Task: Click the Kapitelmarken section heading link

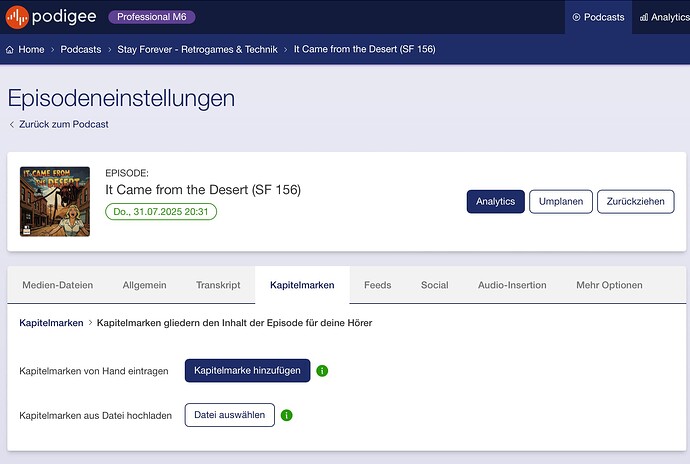Action: pos(51,323)
